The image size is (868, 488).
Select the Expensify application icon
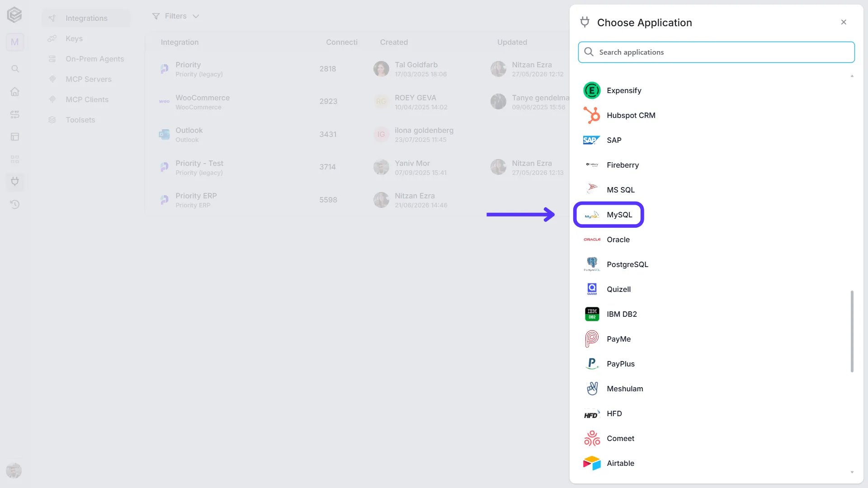tap(592, 90)
